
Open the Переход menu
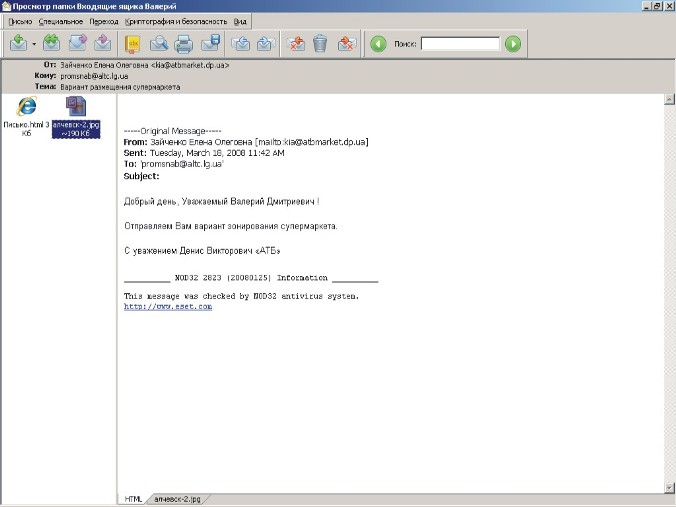104,22
